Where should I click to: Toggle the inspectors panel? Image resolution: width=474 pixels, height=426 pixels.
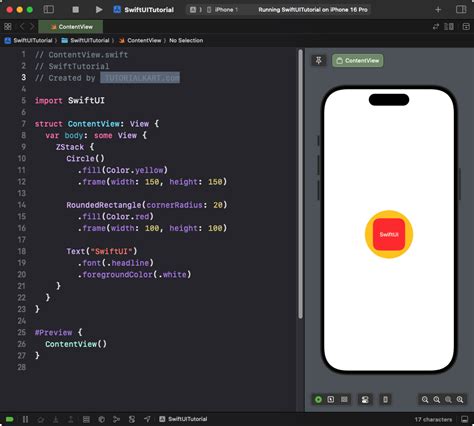pyautogui.click(x=461, y=10)
